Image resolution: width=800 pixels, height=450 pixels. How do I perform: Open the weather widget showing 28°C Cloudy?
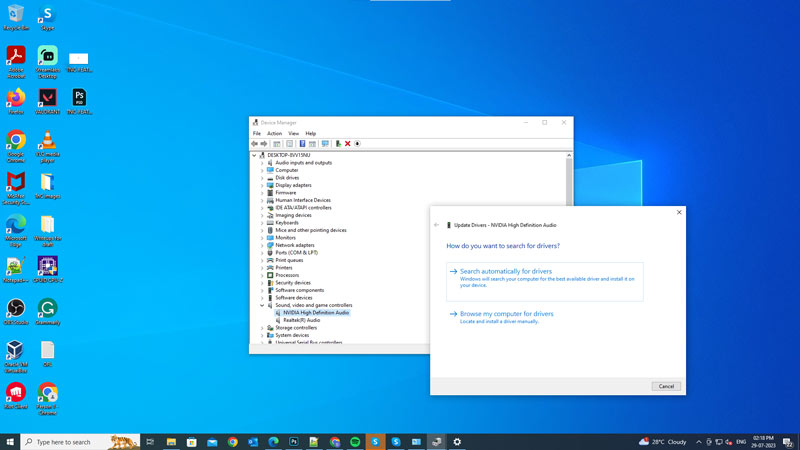663,442
